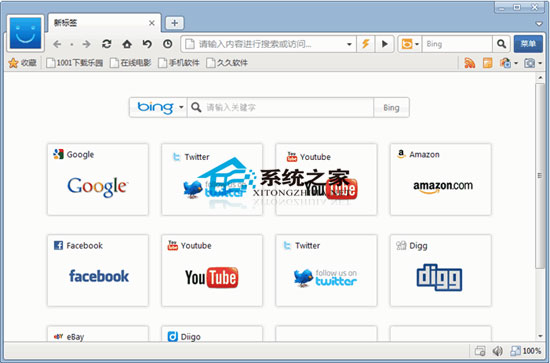
Task: Open the Digg speed dial tile
Action: click(x=441, y=270)
